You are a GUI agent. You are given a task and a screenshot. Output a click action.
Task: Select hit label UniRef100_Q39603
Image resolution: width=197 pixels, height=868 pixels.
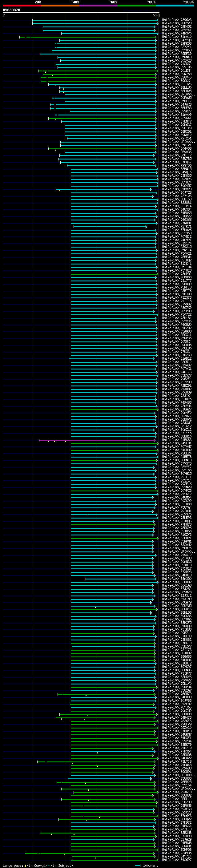point(177,20)
